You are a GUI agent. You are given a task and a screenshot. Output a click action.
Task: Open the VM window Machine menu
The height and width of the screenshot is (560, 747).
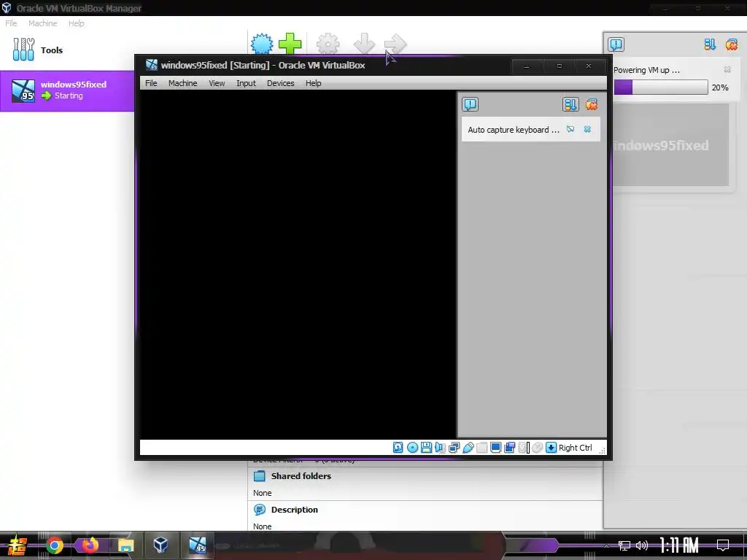[x=183, y=83]
